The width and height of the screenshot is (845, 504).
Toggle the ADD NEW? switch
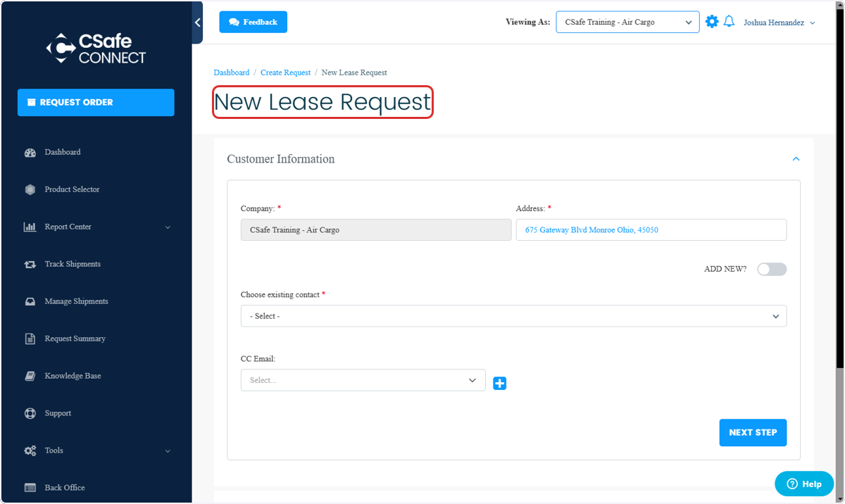pos(772,270)
